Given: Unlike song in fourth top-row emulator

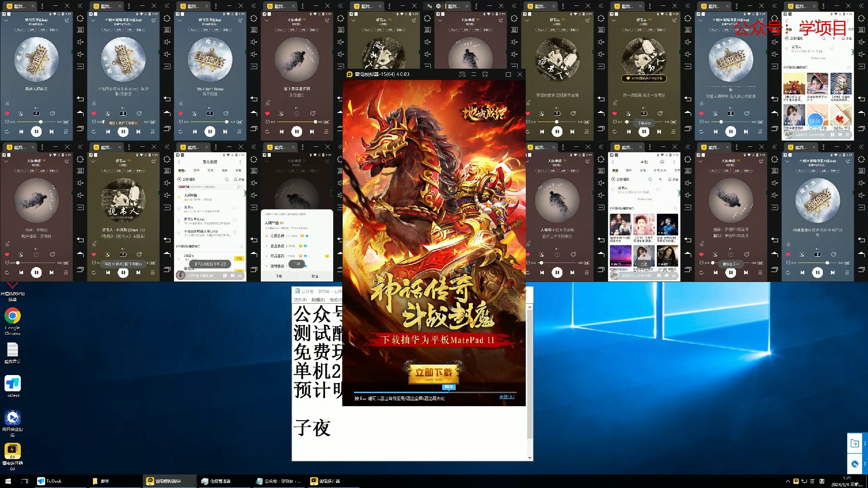Looking at the screenshot, I should coord(267,113).
